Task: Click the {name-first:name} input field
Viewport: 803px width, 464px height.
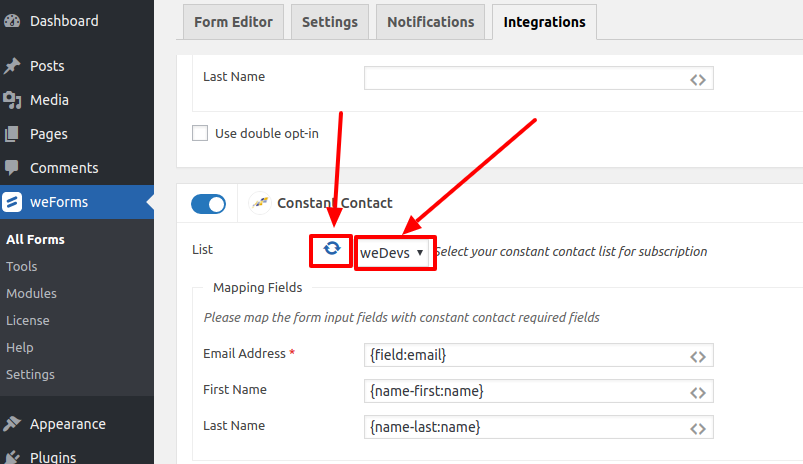Action: [x=539, y=391]
